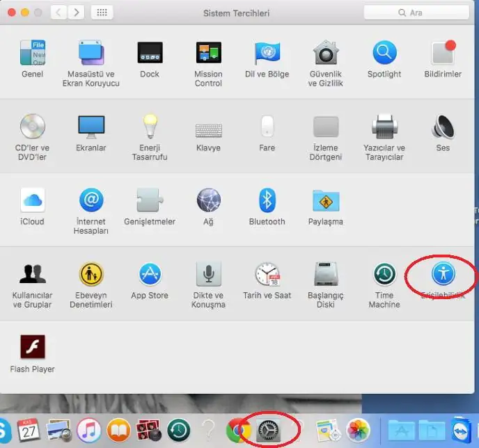Screen dimensions: 479x448
Task: Launch TeamViewer from the Dock
Action: point(462,431)
